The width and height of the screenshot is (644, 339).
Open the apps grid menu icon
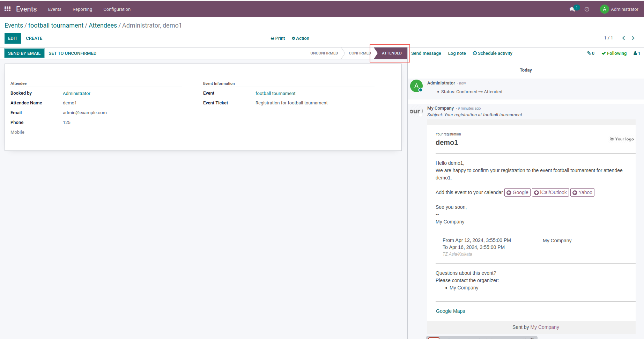click(x=7, y=9)
